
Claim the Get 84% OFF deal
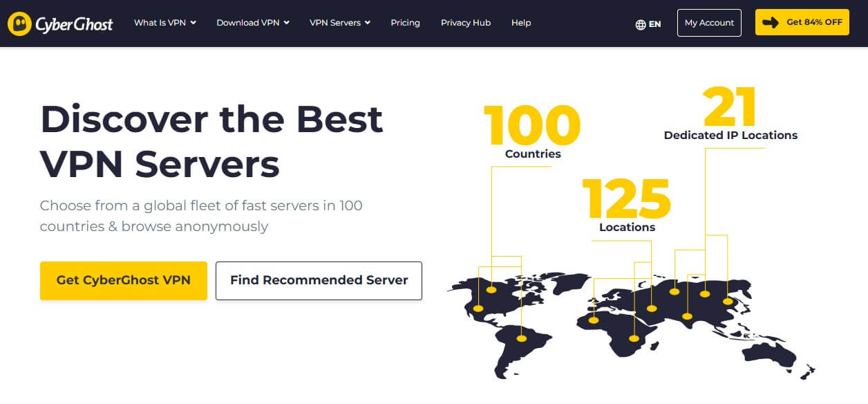point(802,22)
